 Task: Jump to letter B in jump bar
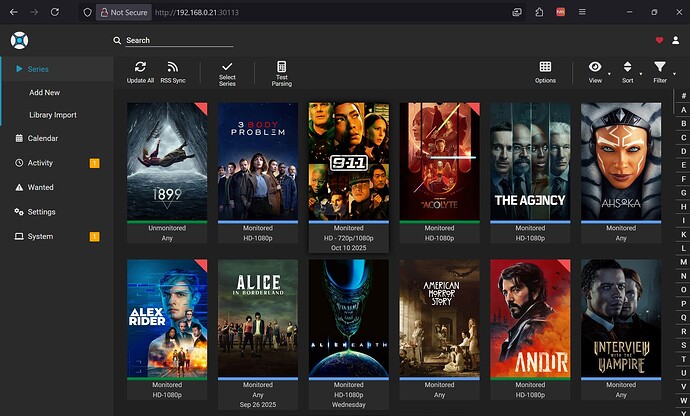click(683, 123)
